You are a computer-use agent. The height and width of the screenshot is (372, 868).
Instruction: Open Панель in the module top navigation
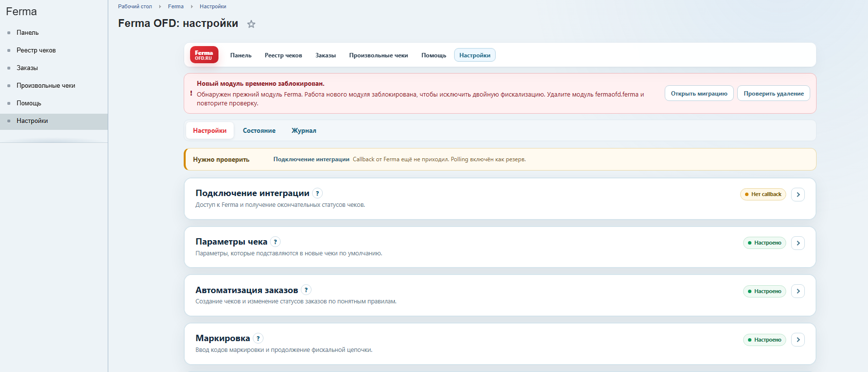tap(241, 55)
